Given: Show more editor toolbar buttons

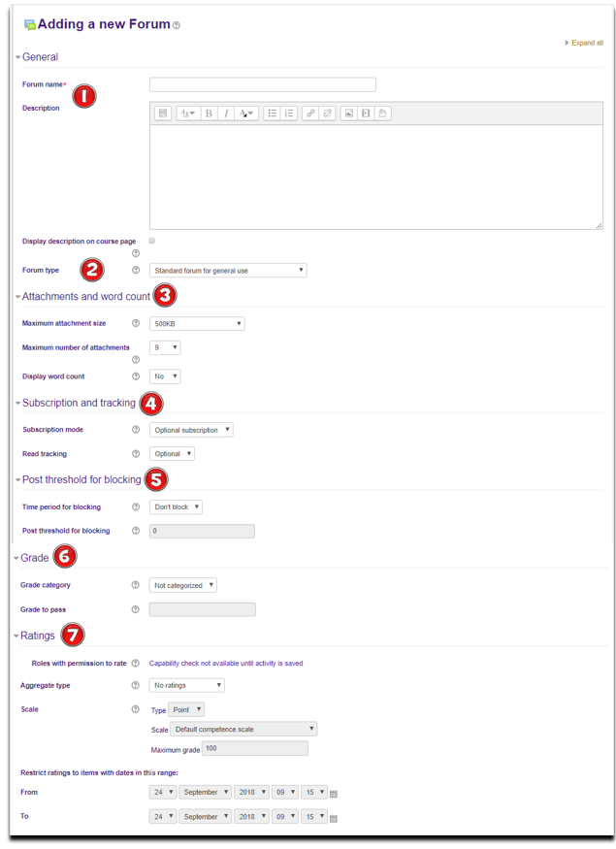Looking at the screenshot, I should click(x=163, y=114).
